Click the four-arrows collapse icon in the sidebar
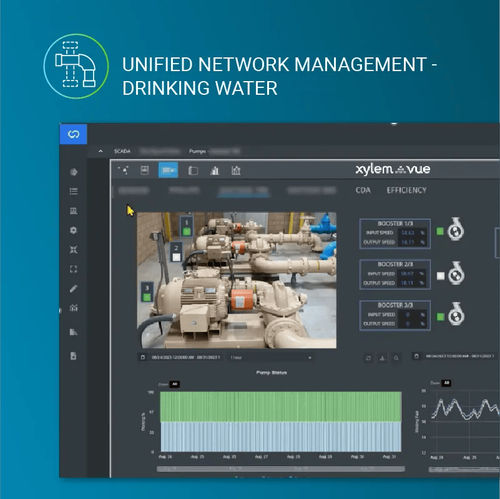 coord(74,250)
